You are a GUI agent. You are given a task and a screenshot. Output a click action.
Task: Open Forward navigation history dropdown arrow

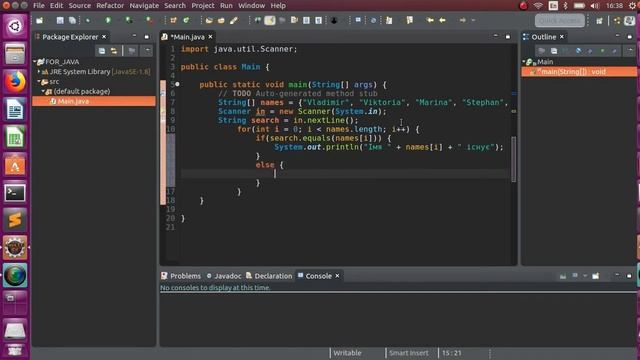point(473,20)
